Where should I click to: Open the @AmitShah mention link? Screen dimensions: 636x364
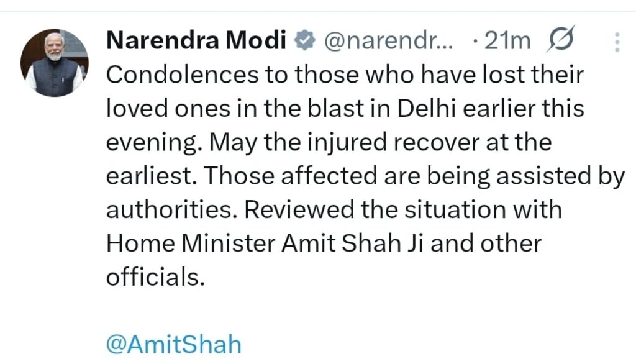[173, 344]
